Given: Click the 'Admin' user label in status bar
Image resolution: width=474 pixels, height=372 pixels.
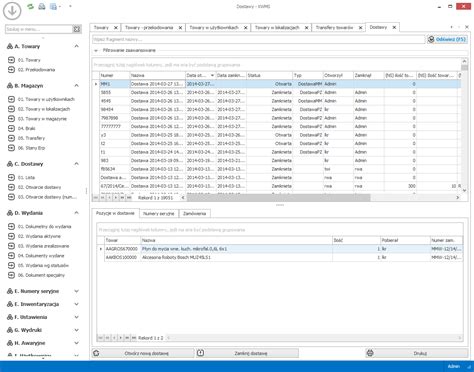Looking at the screenshot, I should 453,366.
